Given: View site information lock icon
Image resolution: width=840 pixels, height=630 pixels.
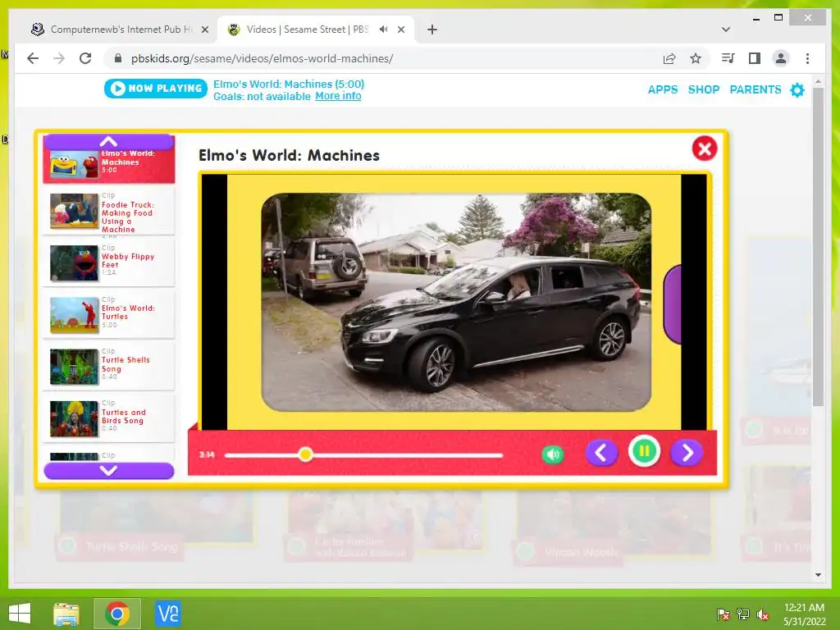Looking at the screenshot, I should point(118,58).
